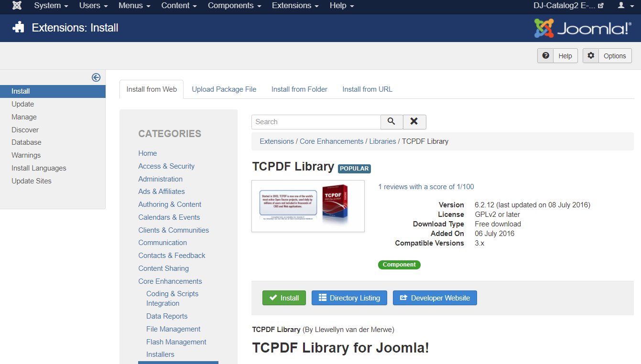Click the Options gear icon
The width and height of the screenshot is (641, 364).
point(591,56)
